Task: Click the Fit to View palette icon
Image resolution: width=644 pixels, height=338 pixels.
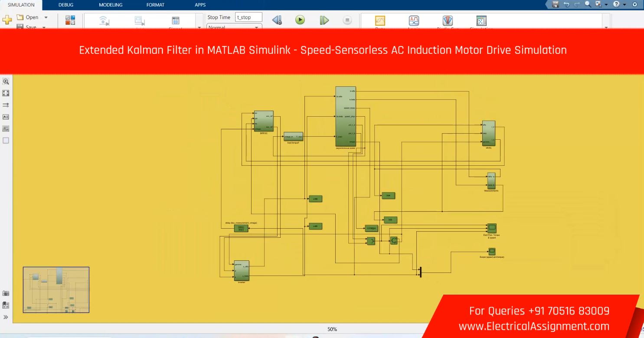Action: pos(6,93)
